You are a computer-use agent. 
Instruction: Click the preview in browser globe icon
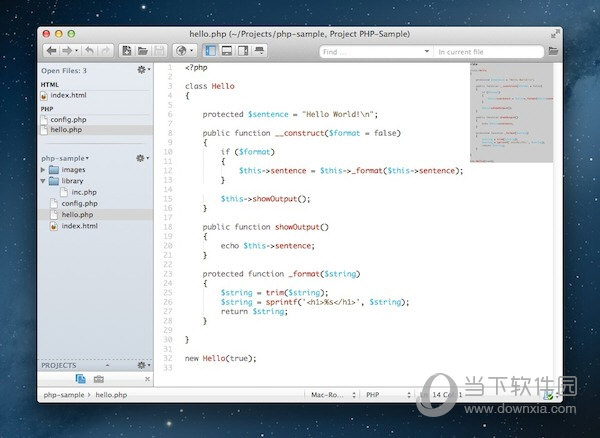pyautogui.click(x=184, y=50)
